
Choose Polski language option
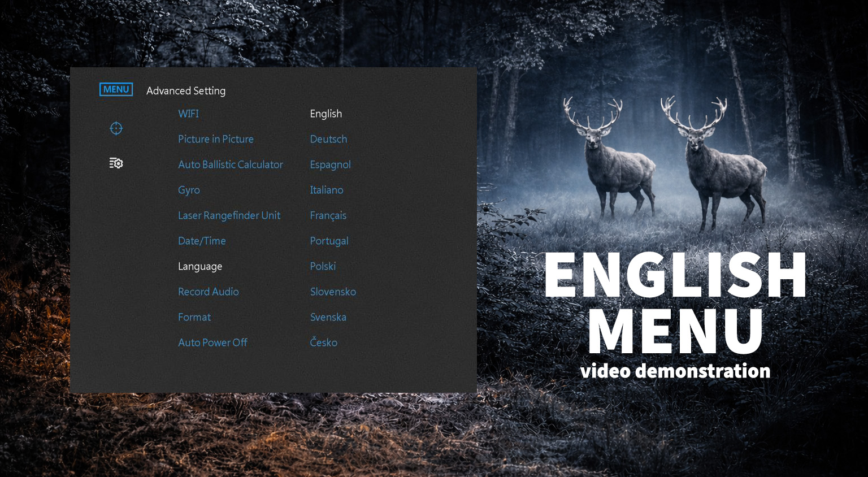tap(323, 266)
